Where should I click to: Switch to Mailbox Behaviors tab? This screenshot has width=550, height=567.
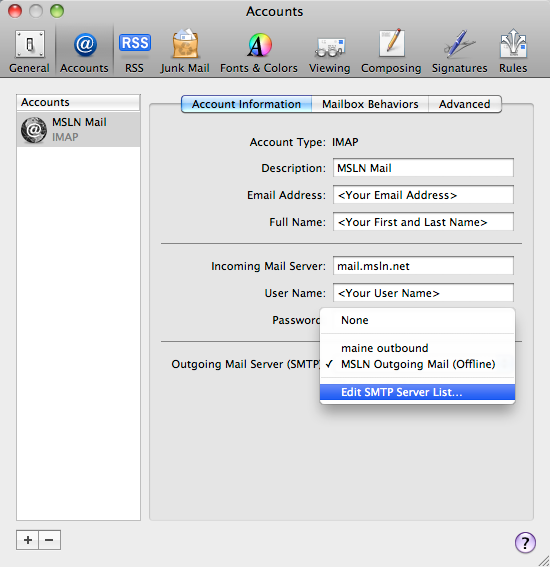tap(370, 104)
